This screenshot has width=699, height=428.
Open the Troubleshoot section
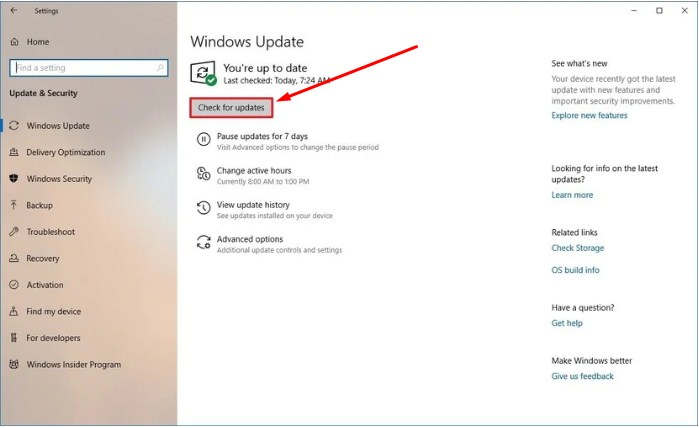tap(50, 232)
